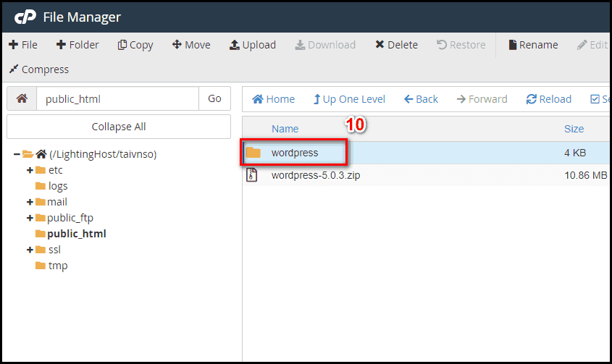
Task: Click the public_html path input field
Action: point(117,98)
